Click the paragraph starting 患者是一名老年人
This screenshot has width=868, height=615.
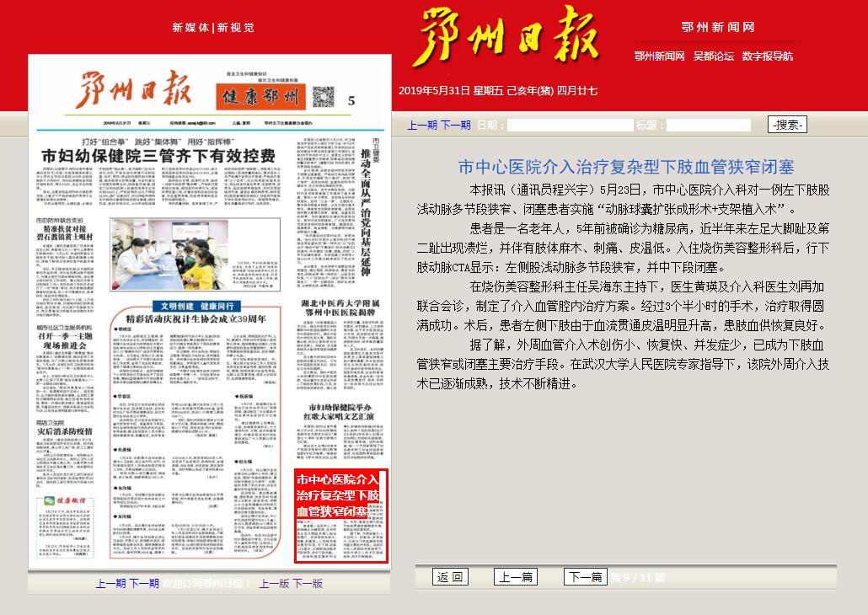coord(623,248)
